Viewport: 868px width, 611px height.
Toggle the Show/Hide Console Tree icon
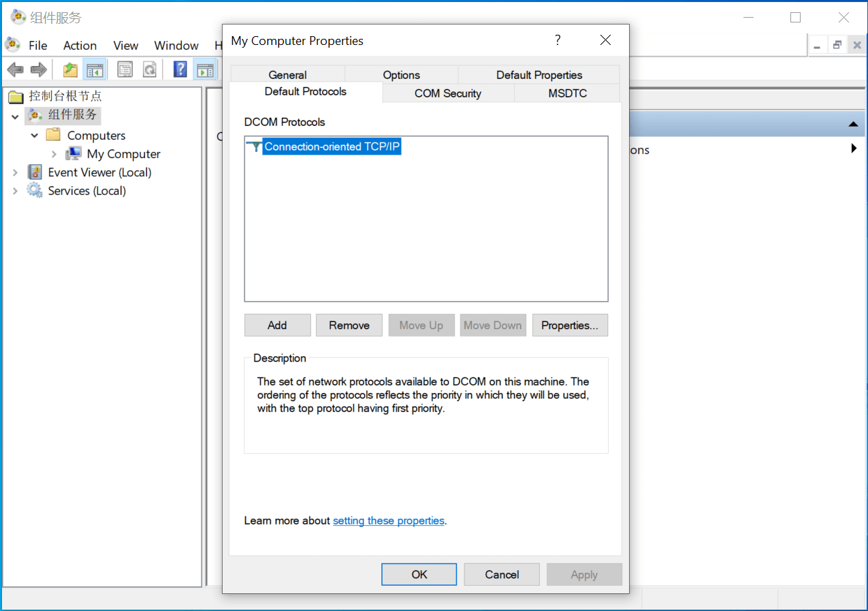94,69
